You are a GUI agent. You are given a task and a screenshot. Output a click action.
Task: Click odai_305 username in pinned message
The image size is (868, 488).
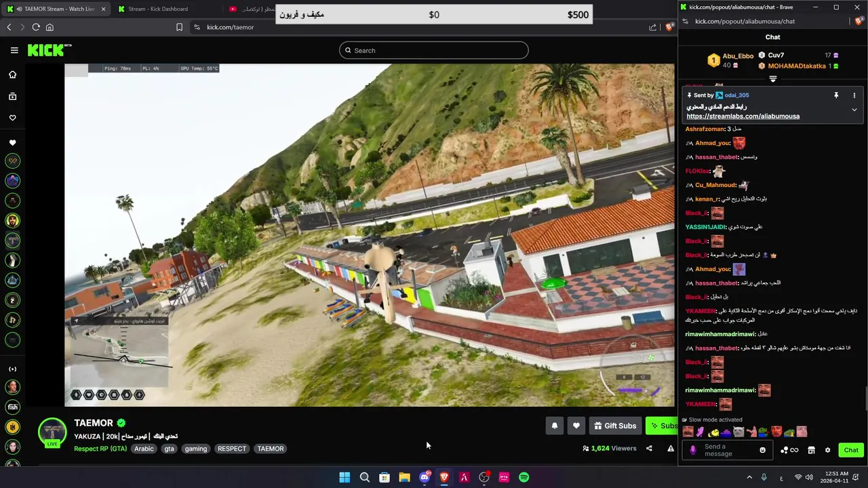[x=736, y=96]
